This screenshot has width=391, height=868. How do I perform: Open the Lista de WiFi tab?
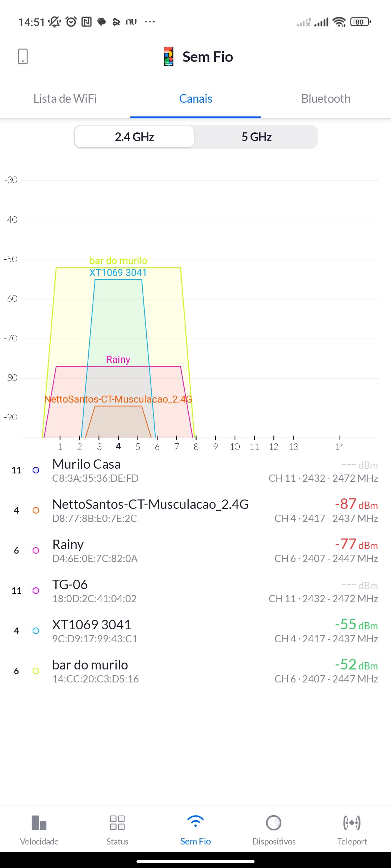click(x=65, y=99)
